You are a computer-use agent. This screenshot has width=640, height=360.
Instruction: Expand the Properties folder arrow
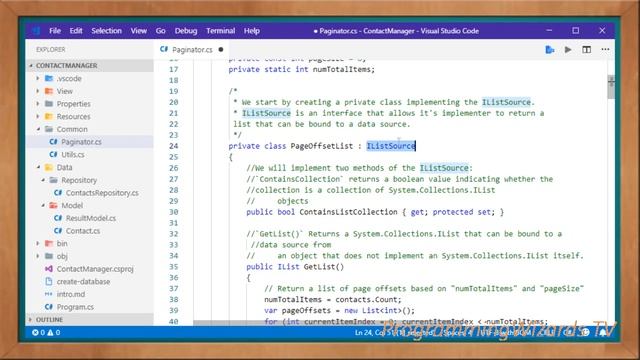pos(38,103)
